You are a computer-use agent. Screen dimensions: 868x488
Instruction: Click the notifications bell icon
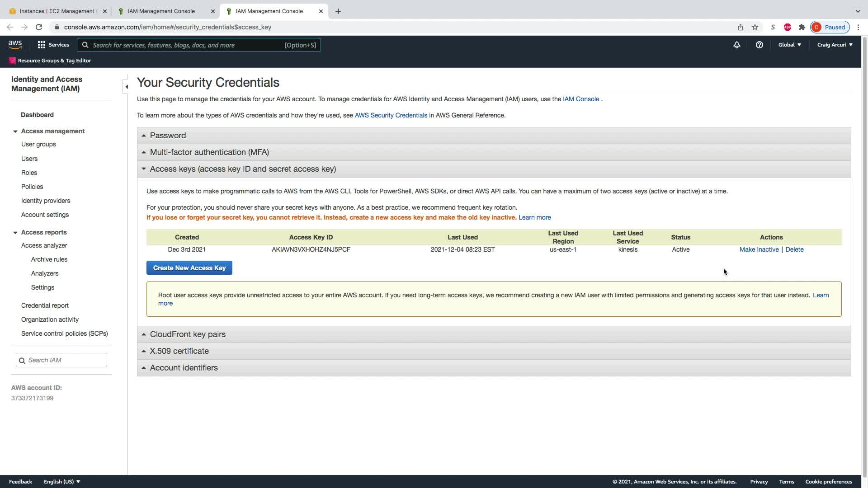pos(736,45)
